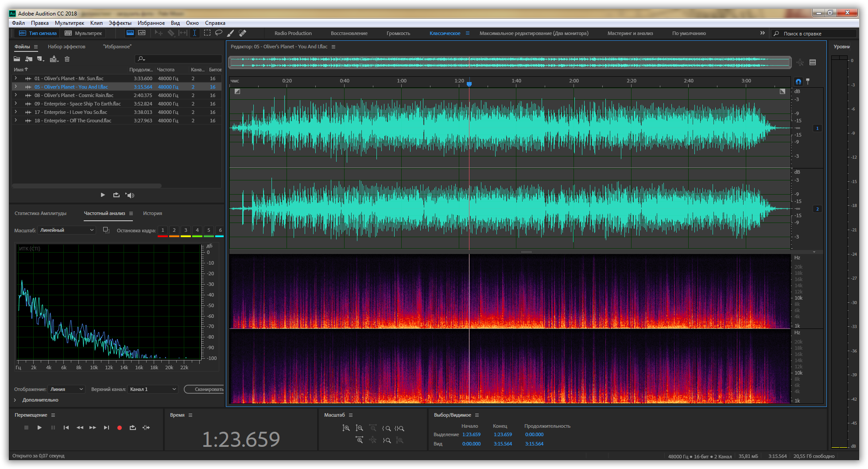Toggle channel 1 enable button
This screenshot has height=469, width=868.
click(818, 128)
